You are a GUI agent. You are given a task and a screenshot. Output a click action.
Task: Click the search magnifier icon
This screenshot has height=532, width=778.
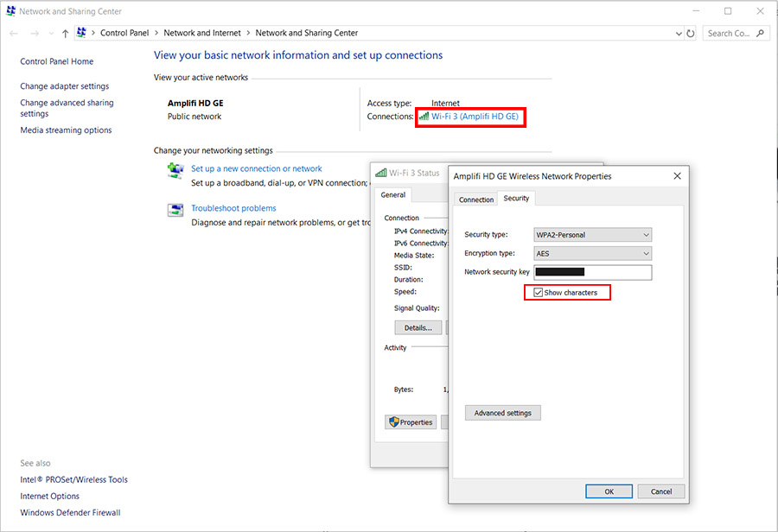(x=760, y=33)
